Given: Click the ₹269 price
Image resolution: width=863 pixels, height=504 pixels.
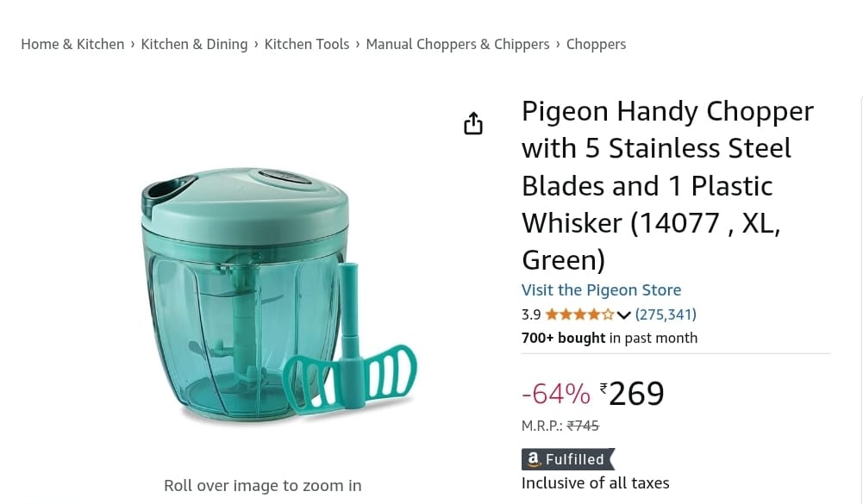Looking at the screenshot, I should (x=635, y=394).
